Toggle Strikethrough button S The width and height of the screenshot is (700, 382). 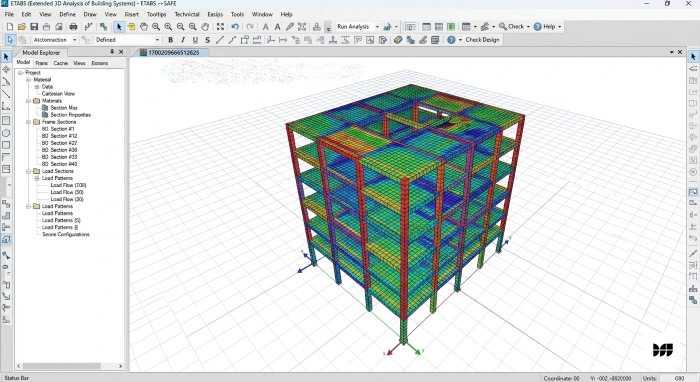point(208,40)
